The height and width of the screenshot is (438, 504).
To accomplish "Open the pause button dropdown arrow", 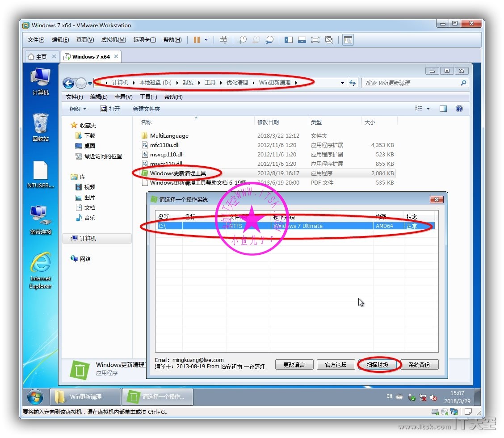I will coord(206,40).
